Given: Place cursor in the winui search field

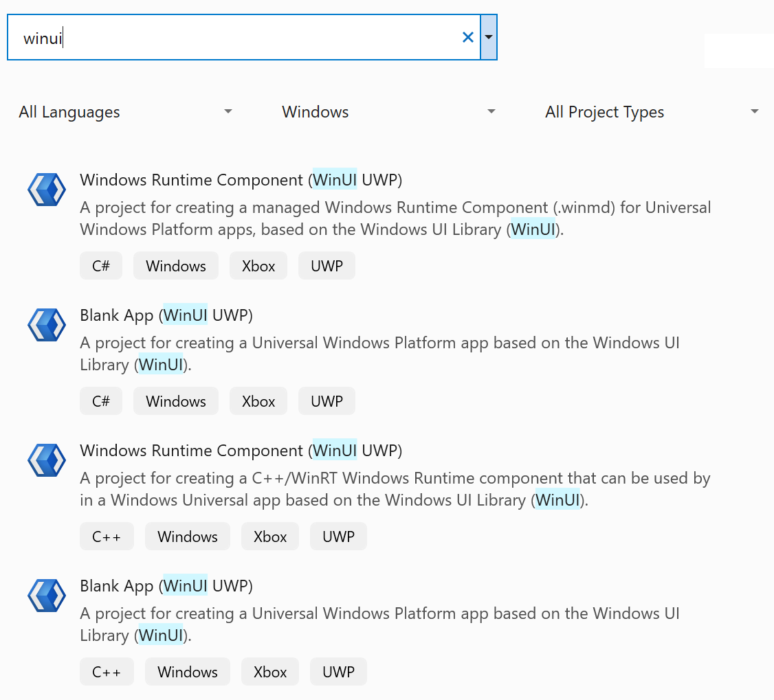Looking at the screenshot, I should [x=206, y=37].
